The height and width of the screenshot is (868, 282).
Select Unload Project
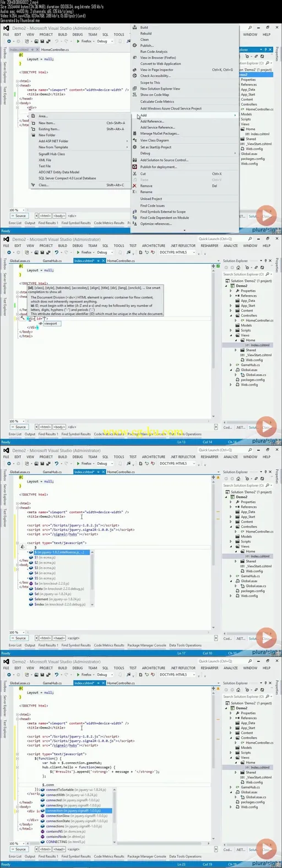[x=151, y=199]
